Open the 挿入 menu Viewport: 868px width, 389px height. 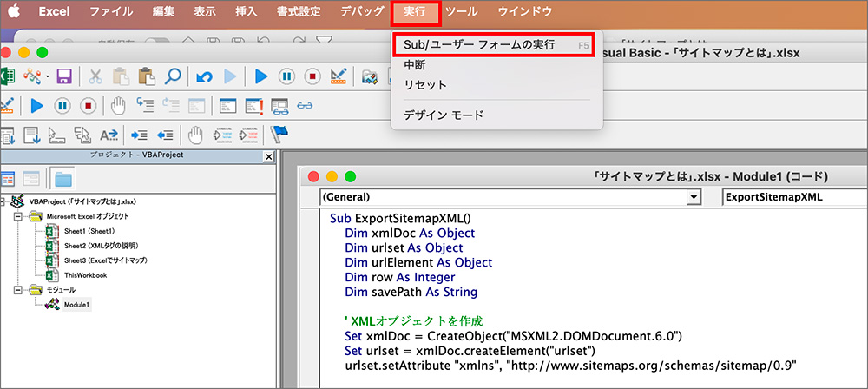247,11
